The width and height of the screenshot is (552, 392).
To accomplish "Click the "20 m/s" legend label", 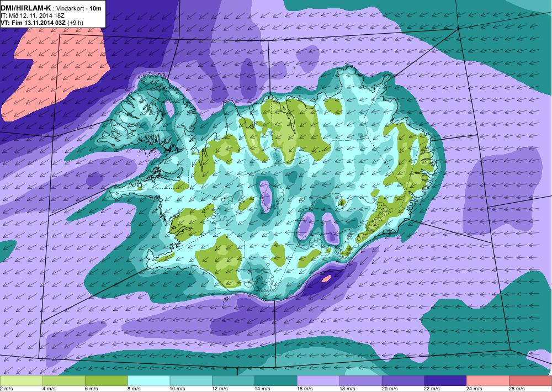I will click(390, 389).
